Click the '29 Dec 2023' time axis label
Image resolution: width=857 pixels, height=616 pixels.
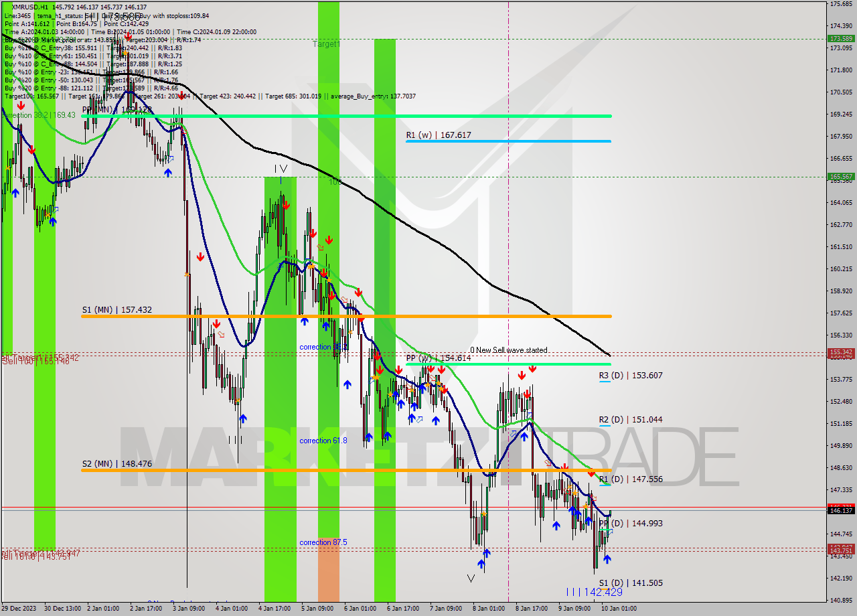click(x=20, y=609)
